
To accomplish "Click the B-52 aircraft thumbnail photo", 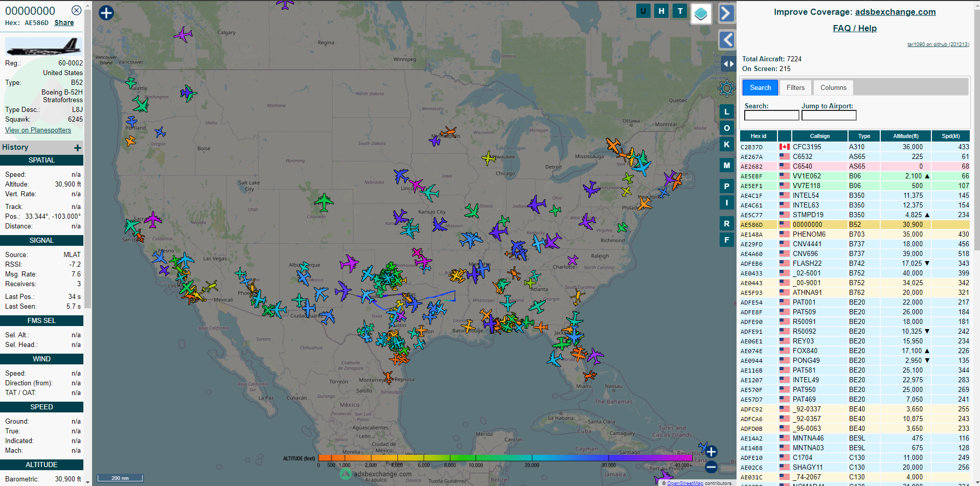I will click(x=43, y=47).
